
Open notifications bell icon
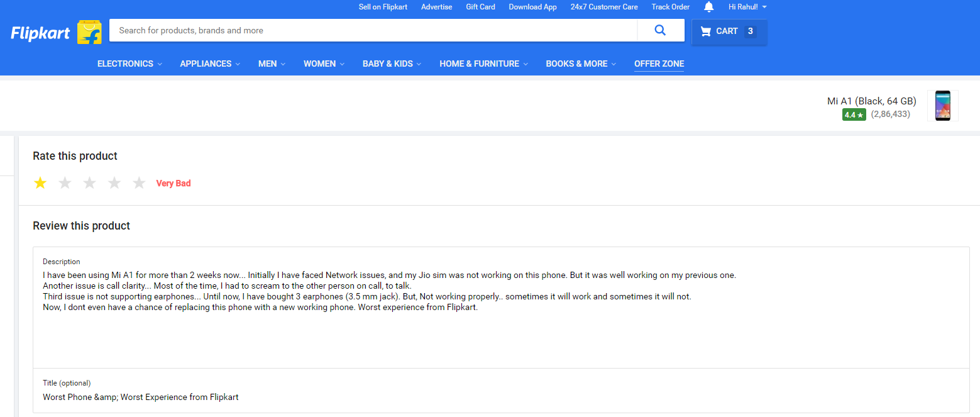tap(709, 7)
